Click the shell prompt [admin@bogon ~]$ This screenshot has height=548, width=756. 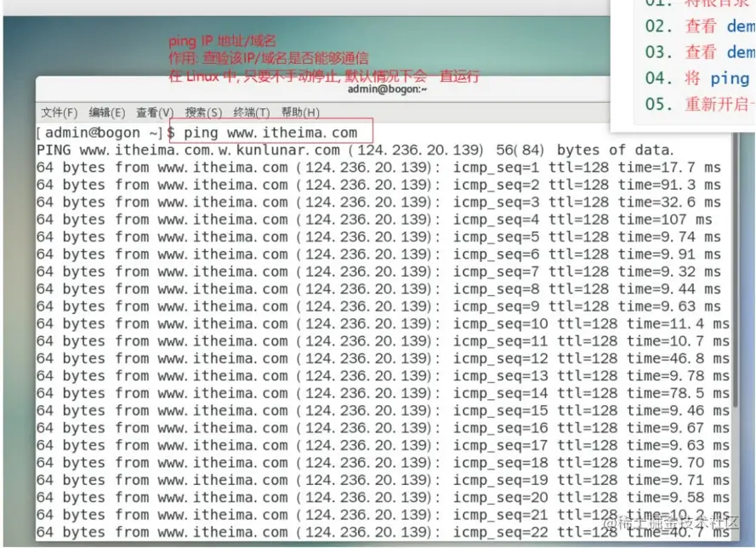[106, 133]
